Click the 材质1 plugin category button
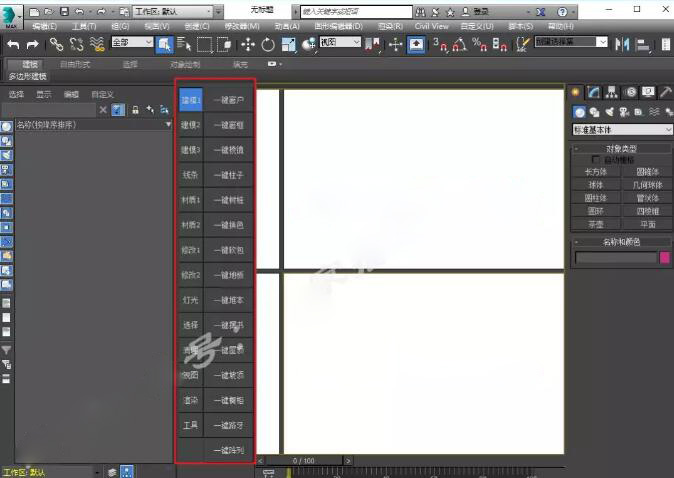 [x=190, y=200]
